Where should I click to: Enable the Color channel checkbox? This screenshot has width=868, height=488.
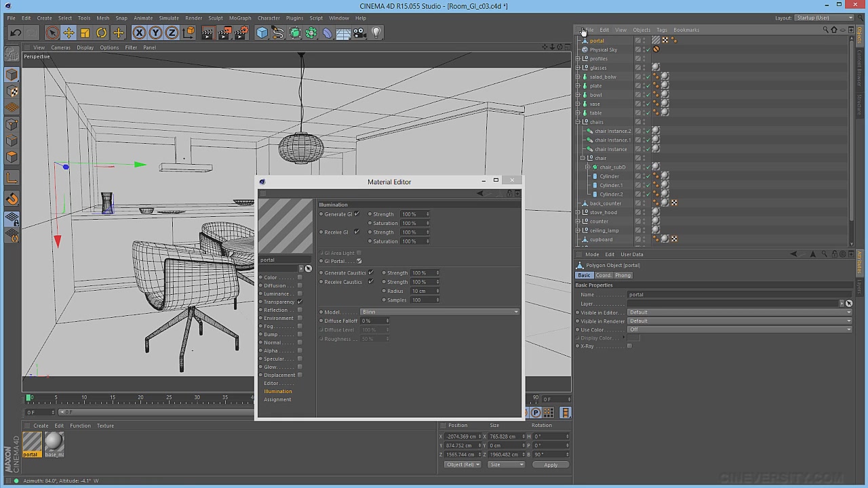tap(300, 277)
